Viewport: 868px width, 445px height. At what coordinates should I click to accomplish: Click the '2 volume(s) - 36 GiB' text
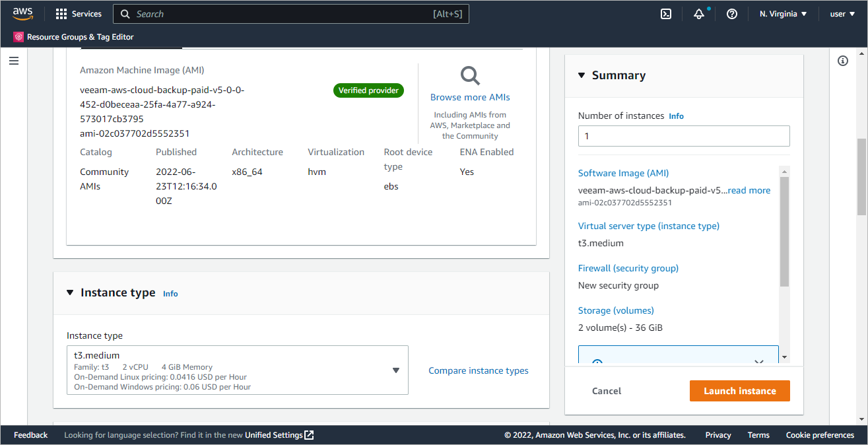tap(620, 327)
